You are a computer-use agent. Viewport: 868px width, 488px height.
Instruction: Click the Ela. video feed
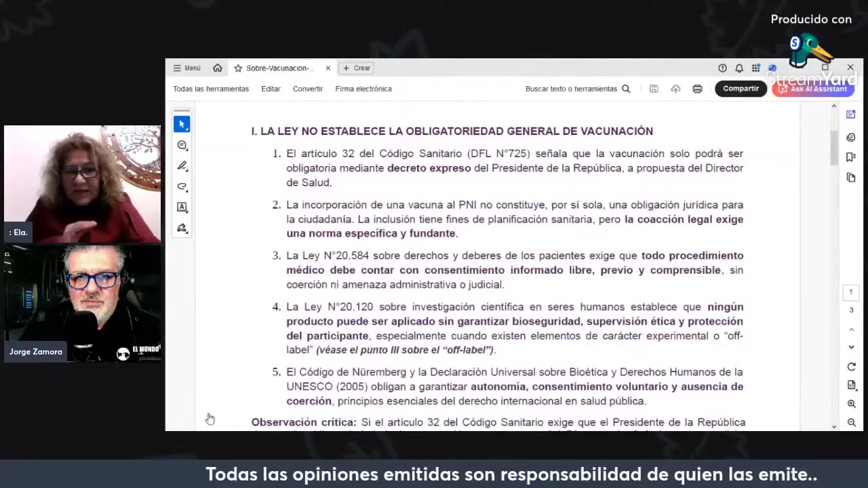coord(83,184)
